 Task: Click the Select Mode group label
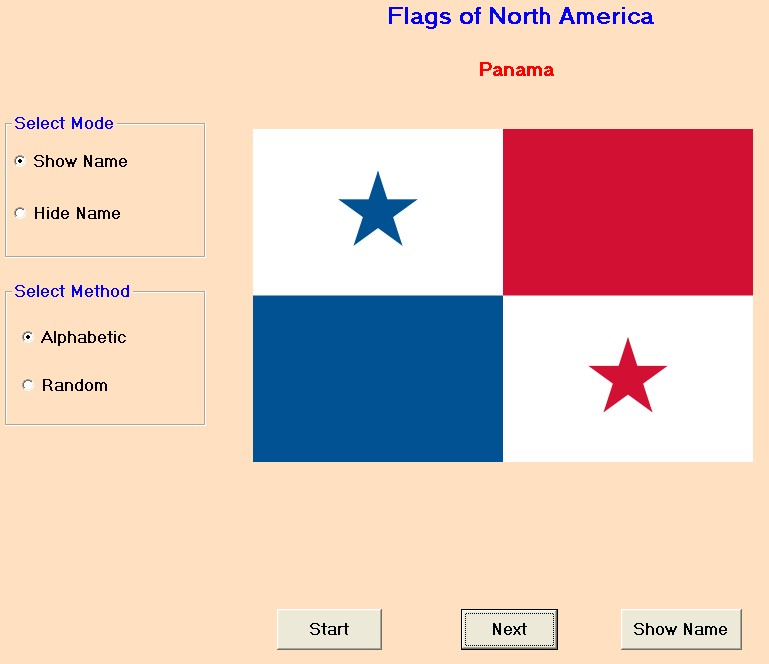[x=64, y=123]
